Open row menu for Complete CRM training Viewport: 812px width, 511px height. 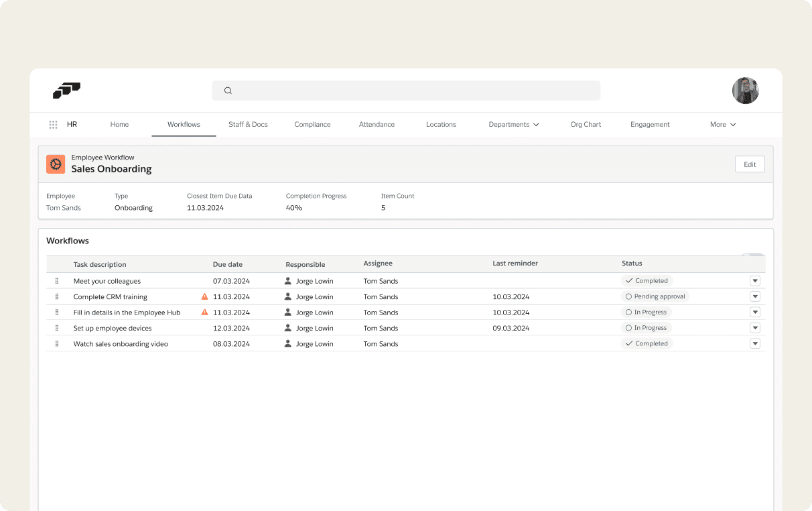(x=755, y=296)
